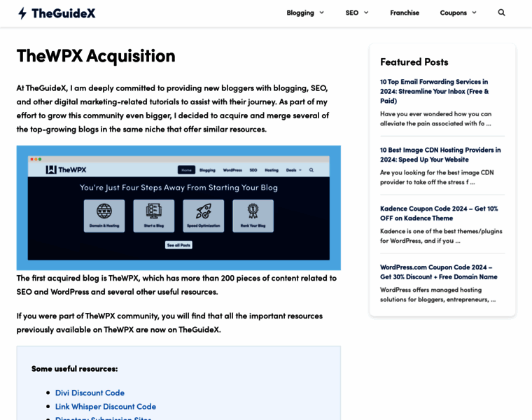This screenshot has width=532, height=420.
Task: Expand the Coupons dropdown chevron
Action: [475, 13]
